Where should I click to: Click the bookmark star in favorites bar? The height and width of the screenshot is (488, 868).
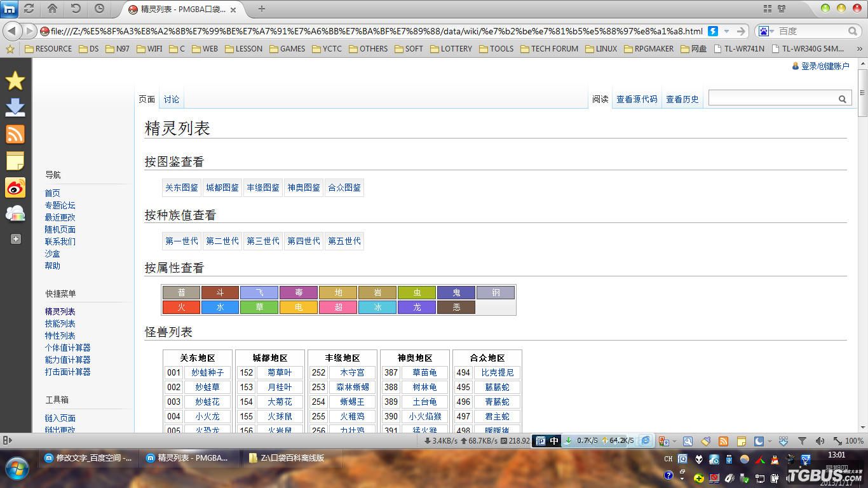(x=10, y=48)
